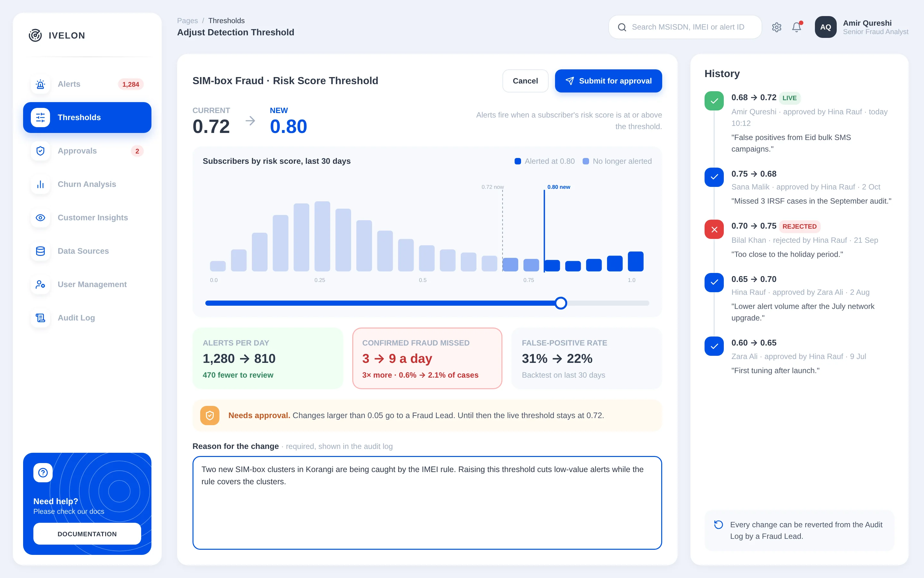
Task: Open Approvals menu item
Action: [87, 151]
